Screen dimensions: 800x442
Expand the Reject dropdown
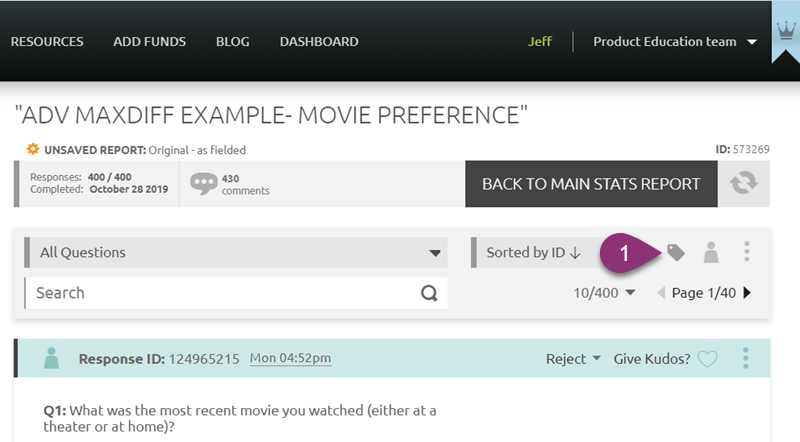(573, 359)
